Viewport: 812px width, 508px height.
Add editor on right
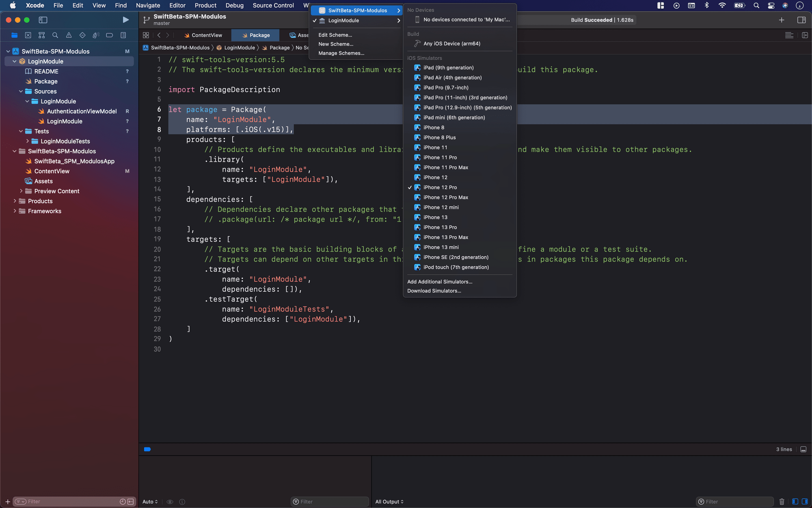coord(805,35)
